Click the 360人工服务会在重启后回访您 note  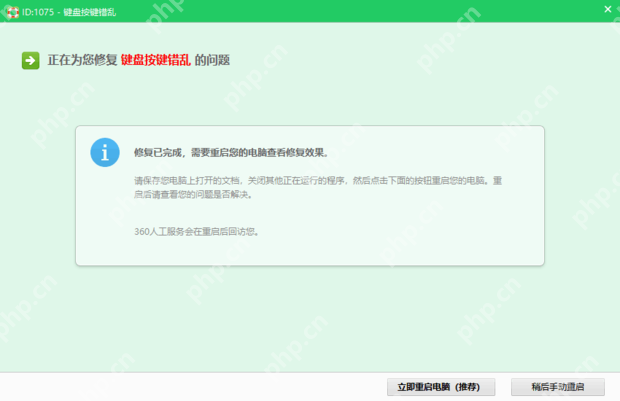pos(197,231)
